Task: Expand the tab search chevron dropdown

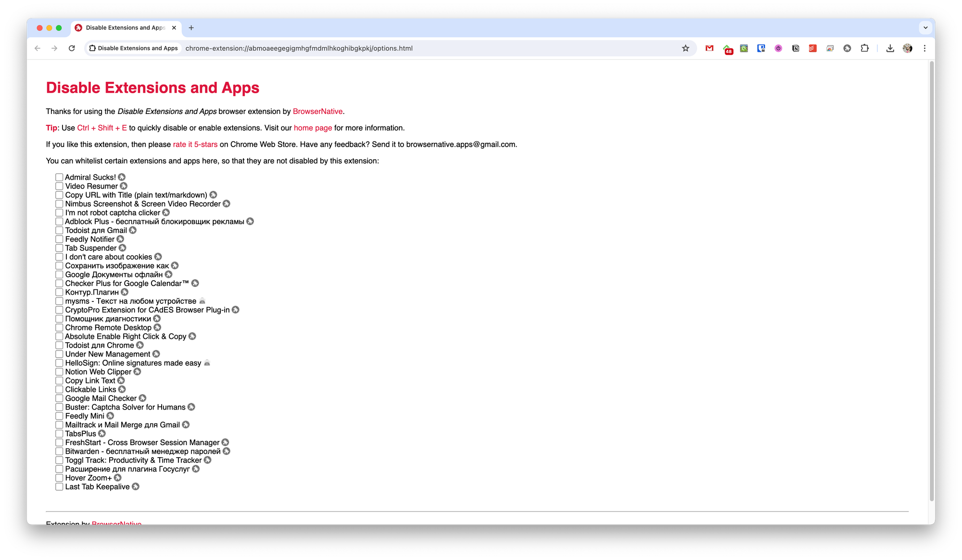Action: (x=925, y=28)
